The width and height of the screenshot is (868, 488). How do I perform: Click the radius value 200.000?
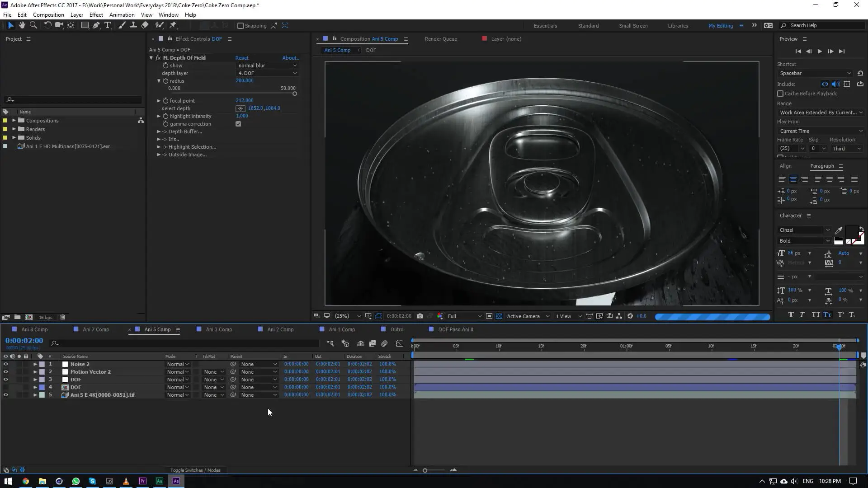click(245, 81)
